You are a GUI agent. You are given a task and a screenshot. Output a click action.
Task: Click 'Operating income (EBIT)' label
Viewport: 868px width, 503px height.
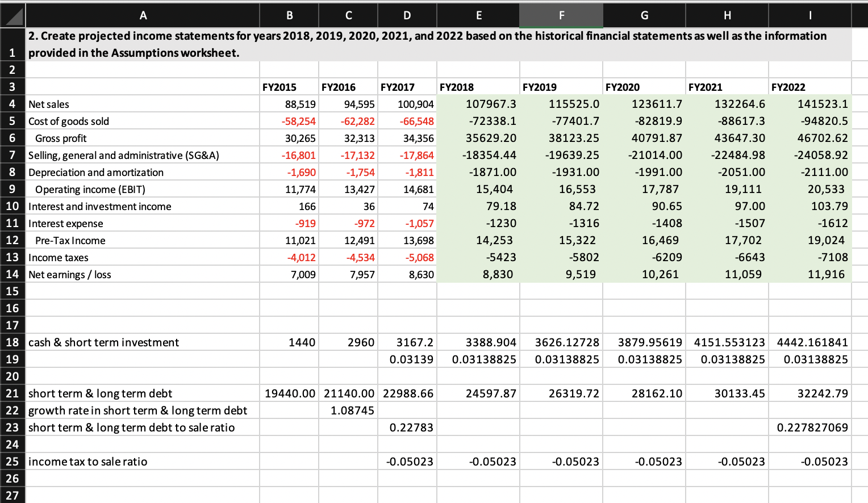click(90, 190)
